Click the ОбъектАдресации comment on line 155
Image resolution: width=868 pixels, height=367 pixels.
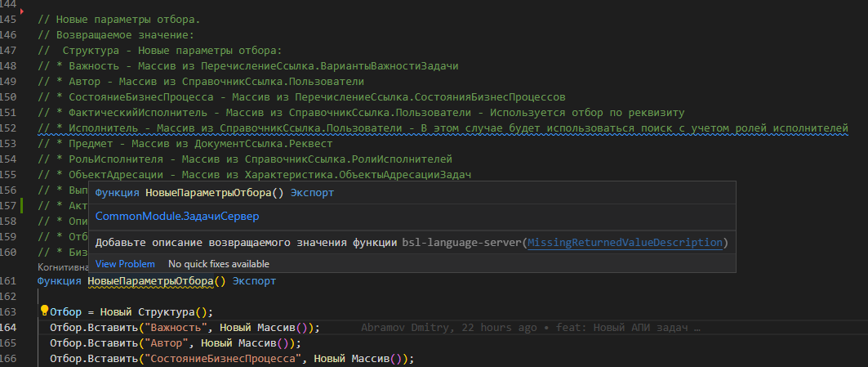(254, 175)
